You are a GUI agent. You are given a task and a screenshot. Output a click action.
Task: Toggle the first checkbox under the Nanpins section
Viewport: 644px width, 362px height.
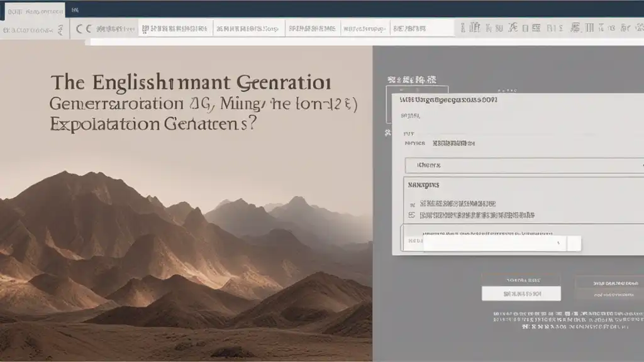[412, 204]
